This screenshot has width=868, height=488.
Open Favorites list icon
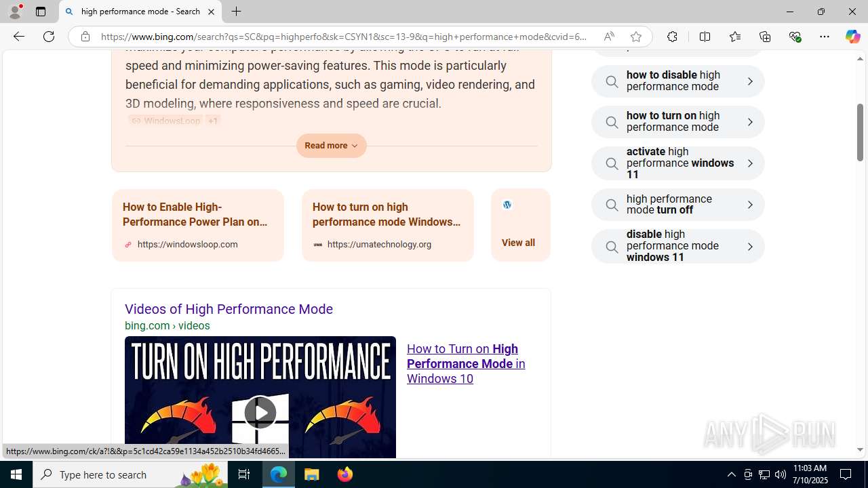pyautogui.click(x=734, y=37)
